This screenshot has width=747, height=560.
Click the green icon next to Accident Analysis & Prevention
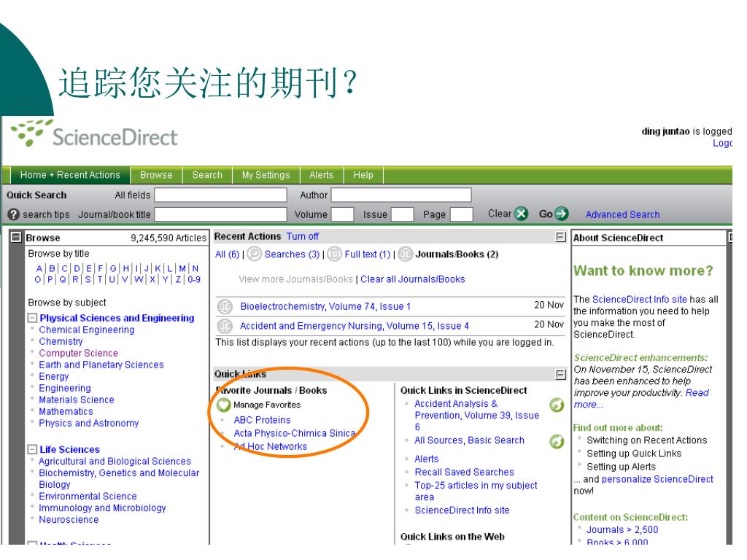557,405
